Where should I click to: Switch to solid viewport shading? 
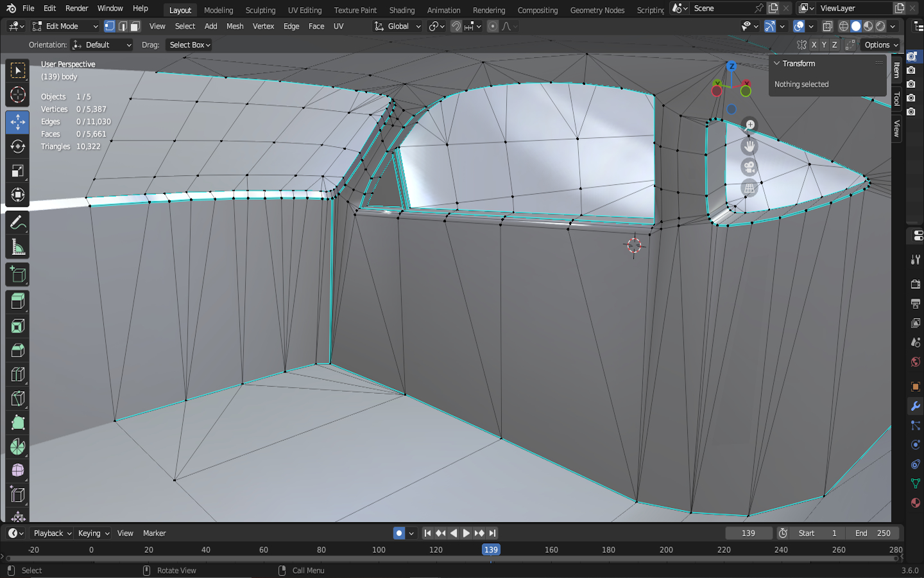click(x=856, y=26)
